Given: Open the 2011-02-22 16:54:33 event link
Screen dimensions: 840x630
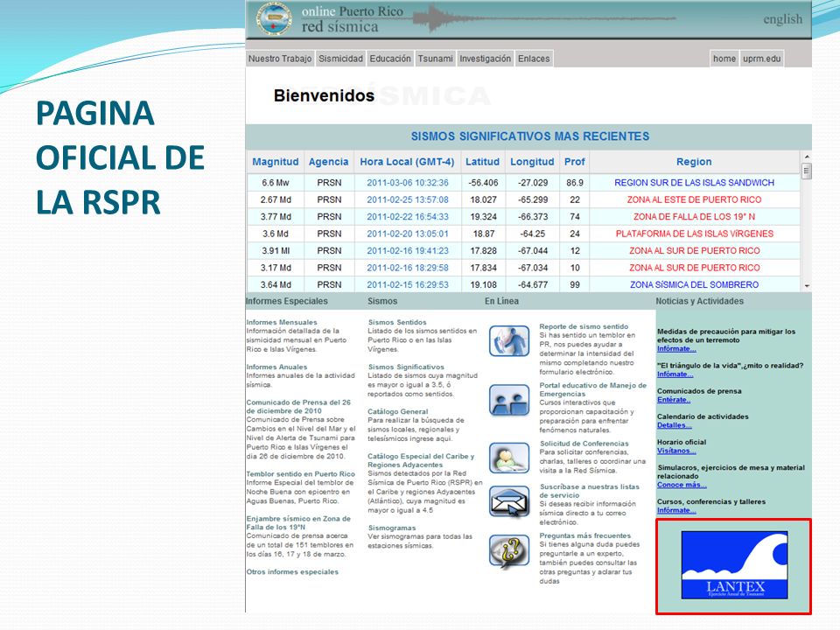Looking at the screenshot, I should coord(408,217).
